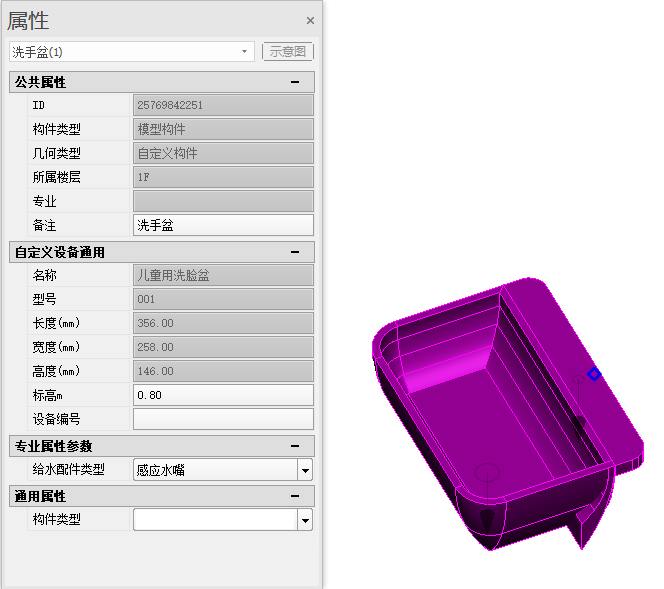Image resolution: width=664 pixels, height=589 pixels.
Task: Click the empty 设备编号 input field
Action: click(223, 419)
